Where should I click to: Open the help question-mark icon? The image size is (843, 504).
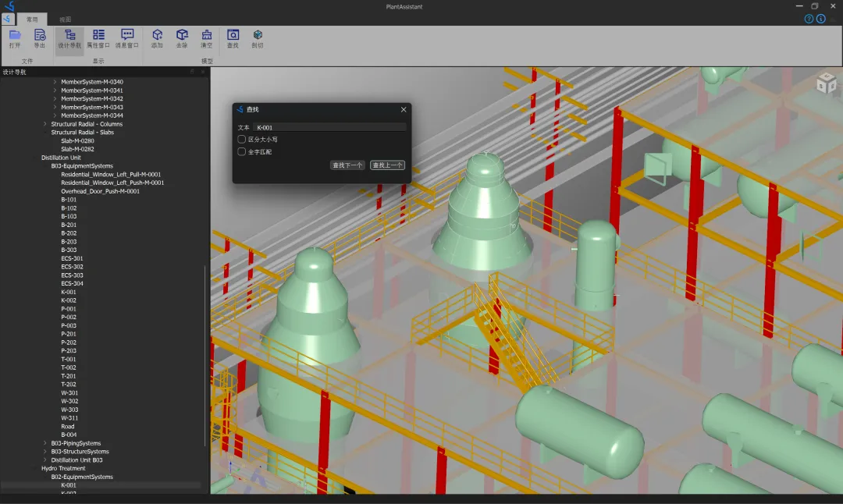point(809,19)
